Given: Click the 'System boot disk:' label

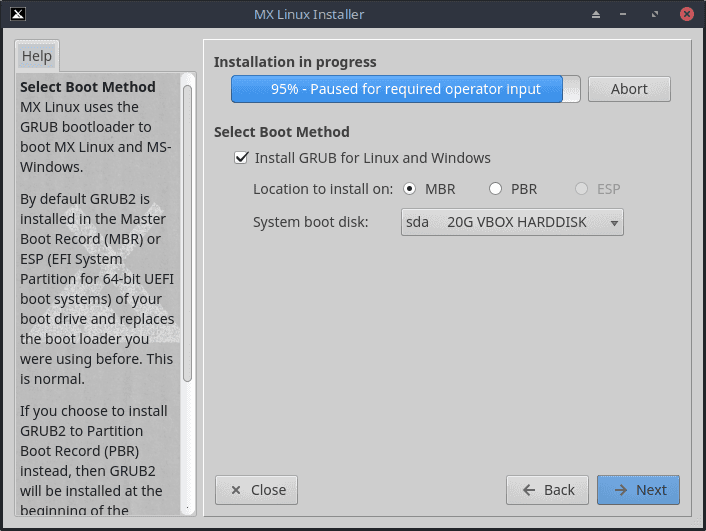Looking at the screenshot, I should click(x=310, y=222).
